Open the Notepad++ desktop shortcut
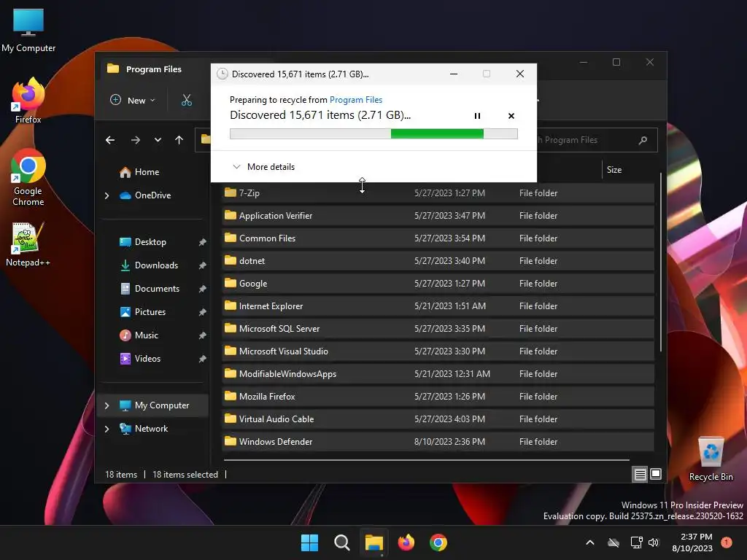This screenshot has width=747, height=560. tap(28, 244)
